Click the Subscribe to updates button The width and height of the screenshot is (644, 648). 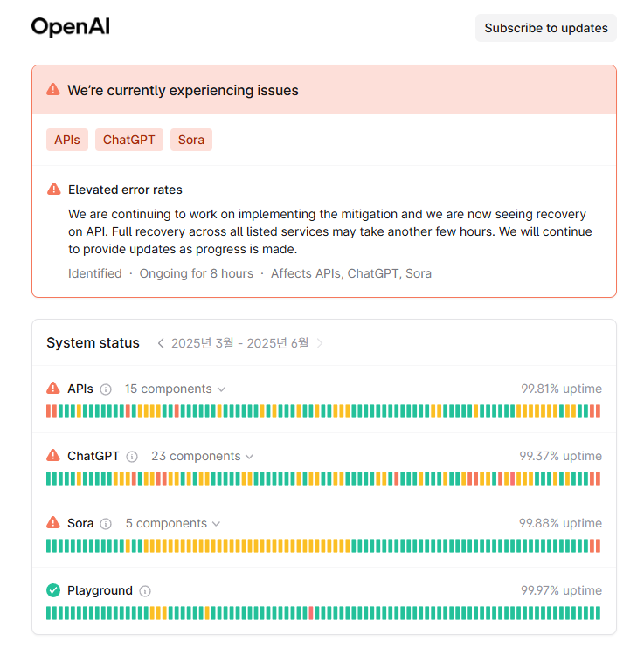[x=546, y=28]
